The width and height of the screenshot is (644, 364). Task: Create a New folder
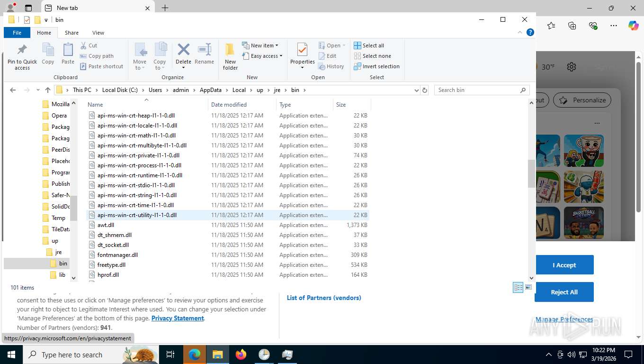tap(230, 56)
